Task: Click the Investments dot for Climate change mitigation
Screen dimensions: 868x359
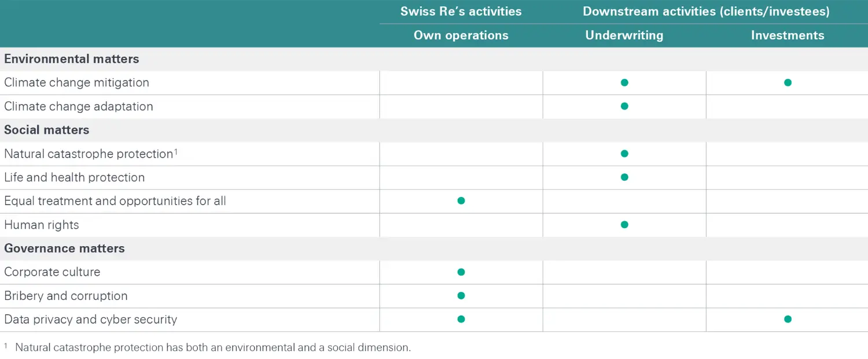Action: click(788, 83)
